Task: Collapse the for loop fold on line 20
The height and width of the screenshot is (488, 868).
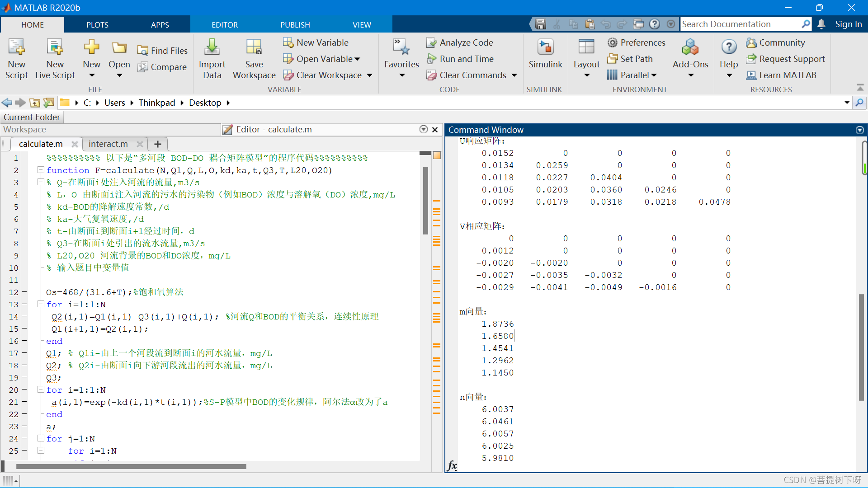Action: 41,389
